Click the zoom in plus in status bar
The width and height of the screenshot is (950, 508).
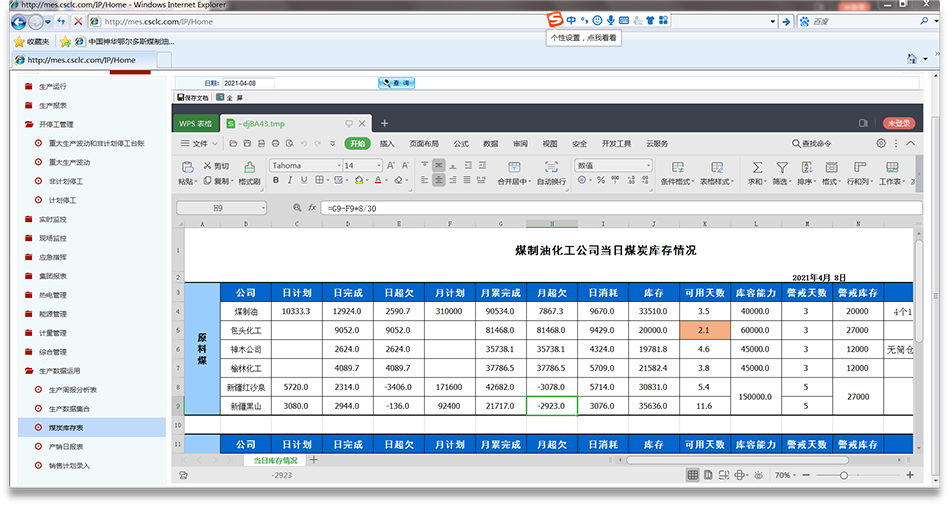pyautogui.click(x=910, y=475)
